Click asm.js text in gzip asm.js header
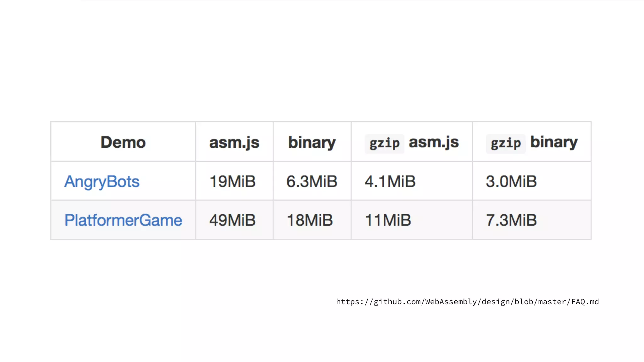Screen dimensions: 644x362 click(434, 142)
